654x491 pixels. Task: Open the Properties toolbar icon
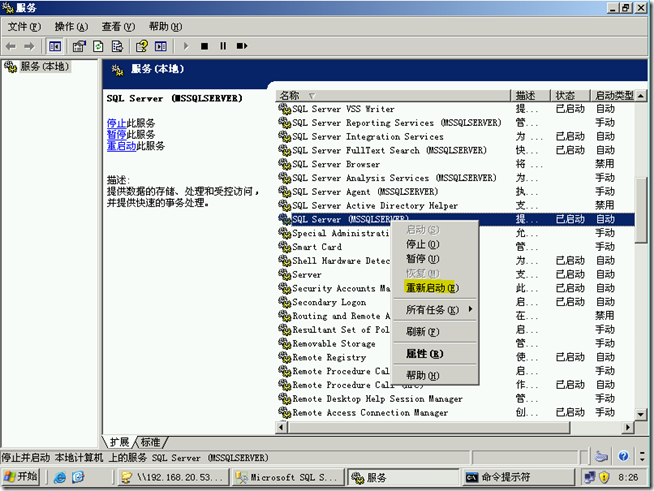click(x=79, y=46)
